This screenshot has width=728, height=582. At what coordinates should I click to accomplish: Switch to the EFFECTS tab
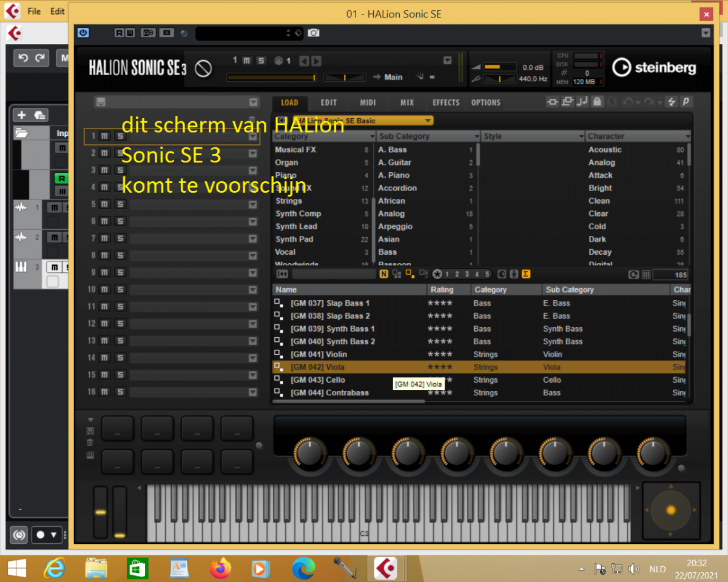(446, 102)
